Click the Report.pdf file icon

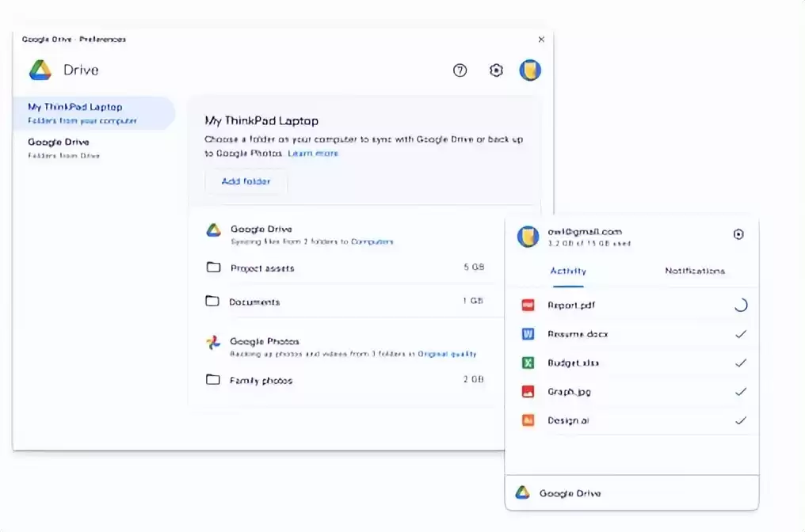(528, 305)
